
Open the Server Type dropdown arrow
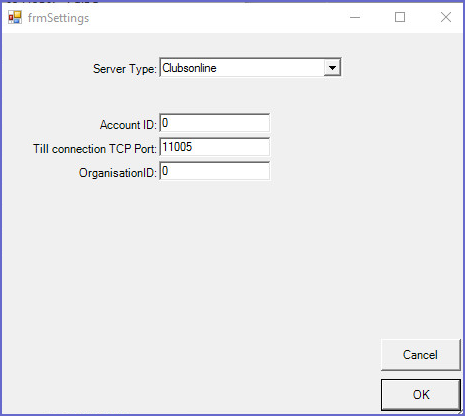tap(332, 68)
